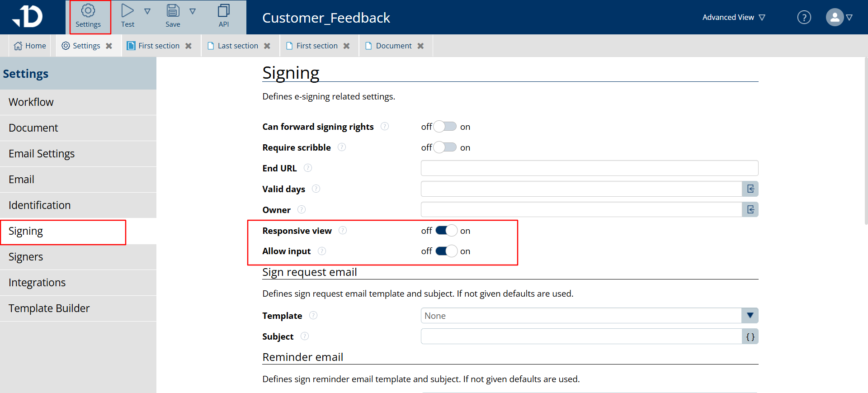Click the help icon next to End URL
The height and width of the screenshot is (393, 868).
point(308,168)
